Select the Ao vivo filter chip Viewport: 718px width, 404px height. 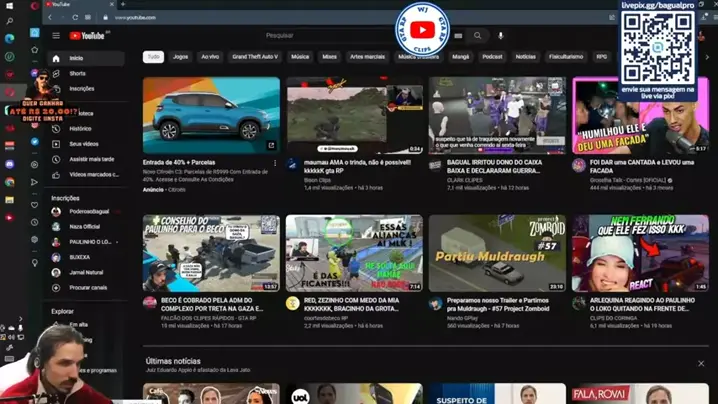210,57
